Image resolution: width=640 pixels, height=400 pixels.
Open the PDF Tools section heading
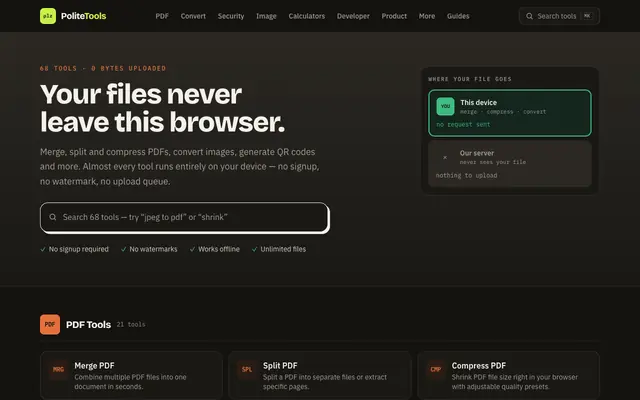pos(88,324)
